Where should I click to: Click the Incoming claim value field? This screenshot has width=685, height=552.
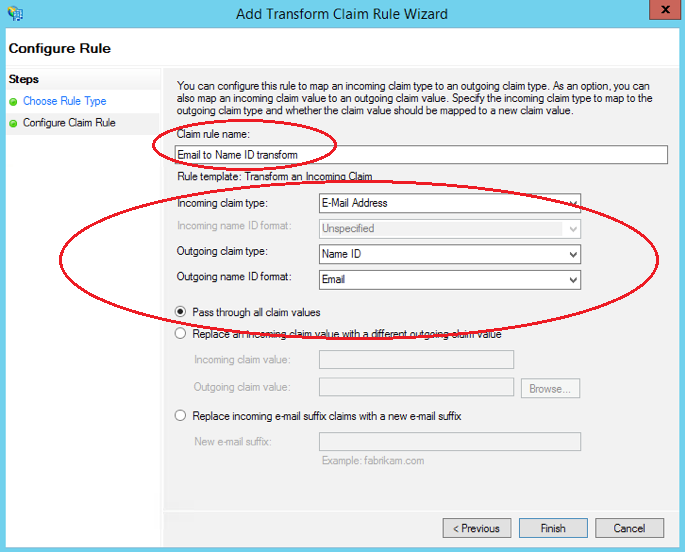pyautogui.click(x=416, y=359)
